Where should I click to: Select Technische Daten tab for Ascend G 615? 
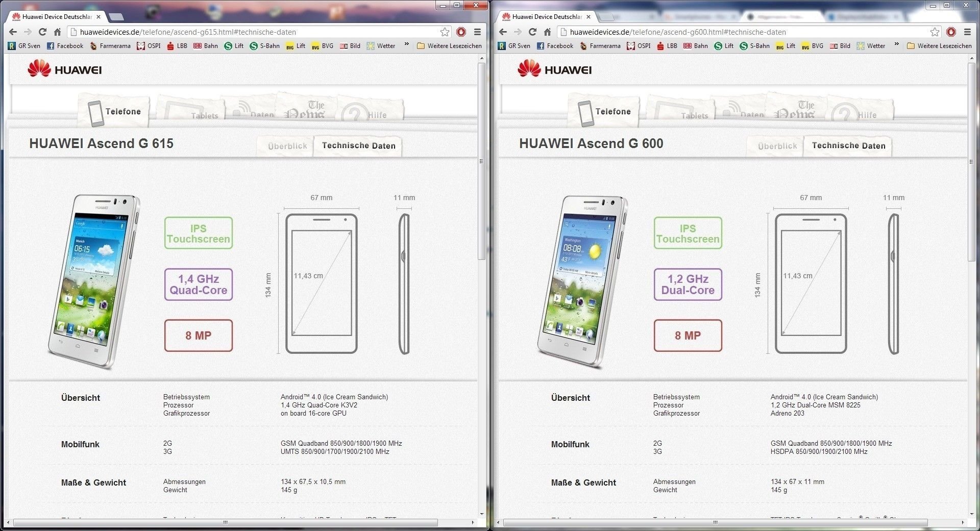pos(358,146)
